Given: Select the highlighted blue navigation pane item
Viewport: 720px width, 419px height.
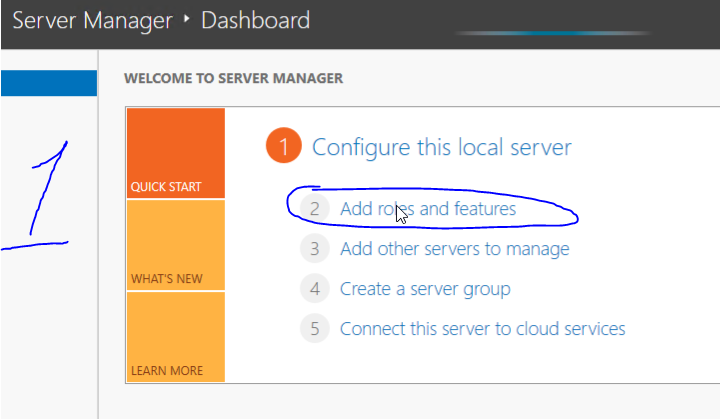Looking at the screenshot, I should tap(48, 83).
